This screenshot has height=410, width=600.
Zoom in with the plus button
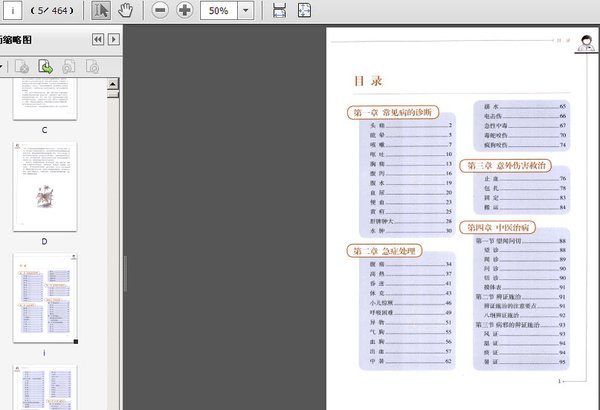pyautogui.click(x=184, y=10)
